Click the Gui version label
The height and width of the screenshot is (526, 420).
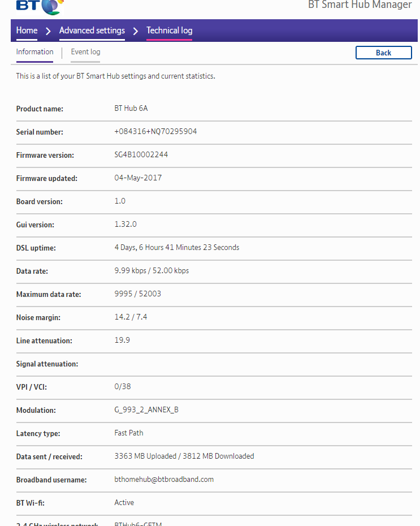click(x=35, y=225)
